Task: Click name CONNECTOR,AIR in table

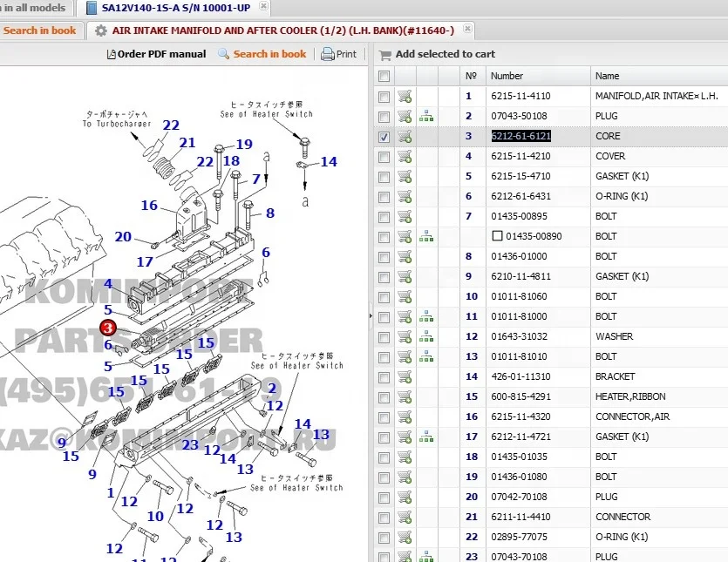Action: coord(632,416)
